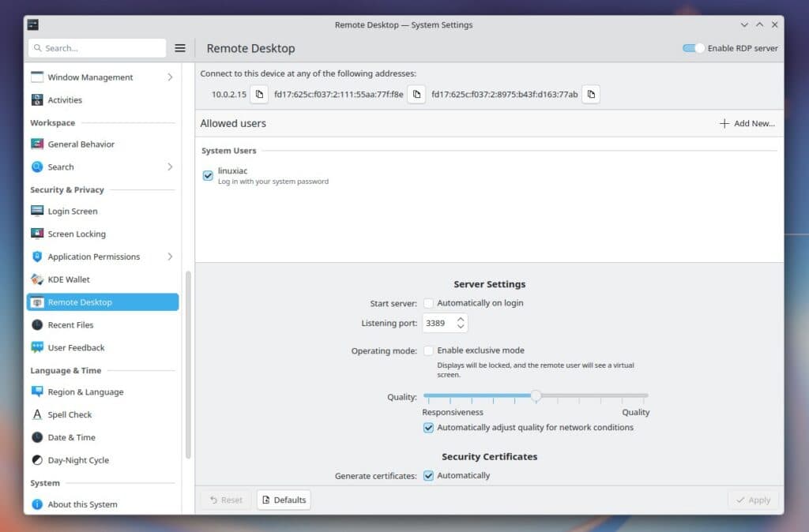Image resolution: width=809 pixels, height=532 pixels.
Task: Click the Quality slider handle
Action: [536, 396]
